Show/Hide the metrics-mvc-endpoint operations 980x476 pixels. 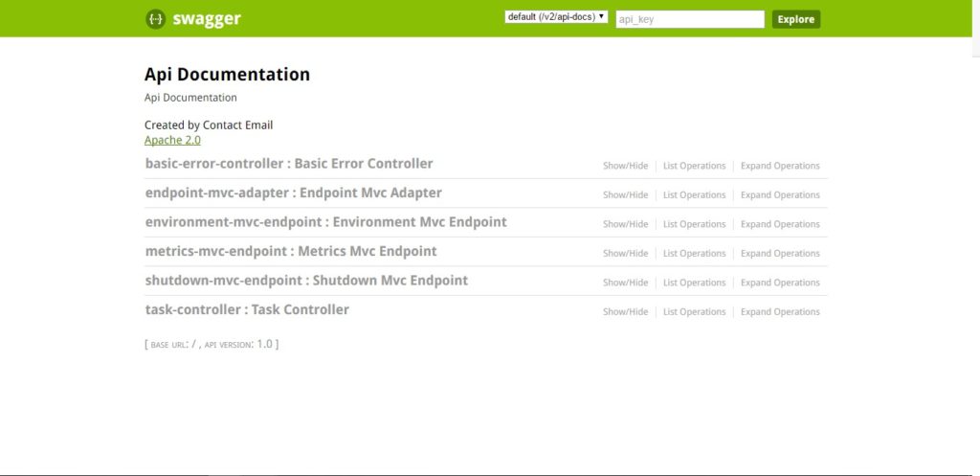click(x=625, y=254)
